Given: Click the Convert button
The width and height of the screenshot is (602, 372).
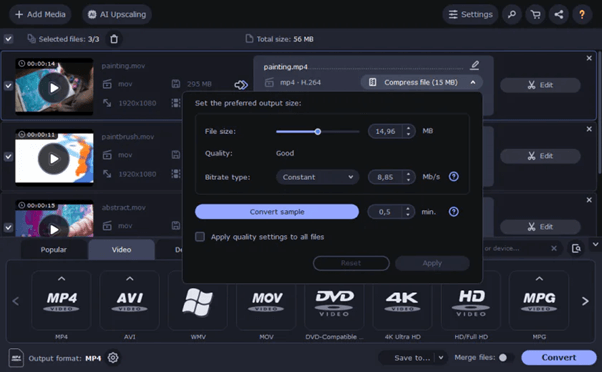Looking at the screenshot, I should point(559,358).
